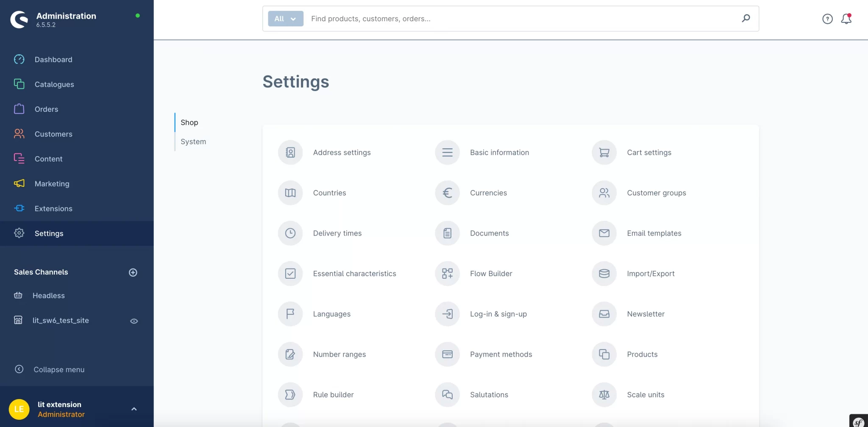
Task: Open the help question mark icon
Action: [827, 19]
